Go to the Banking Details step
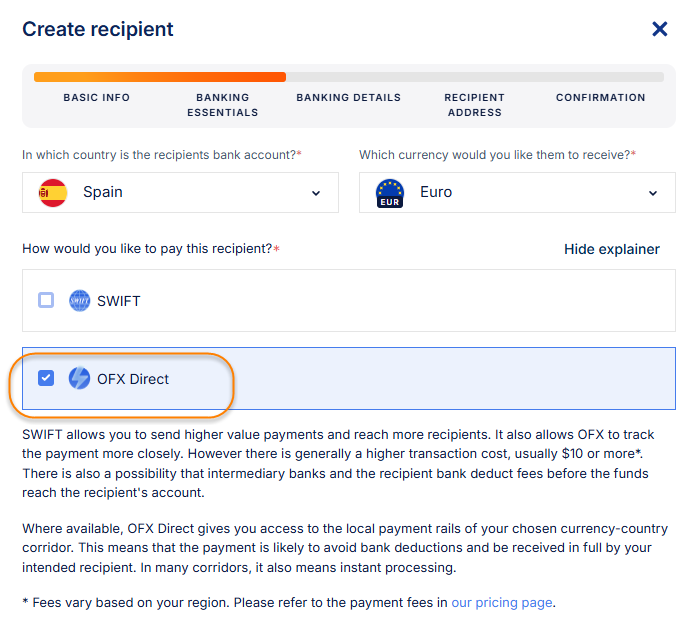Screen dimensions: 684x618 348,98
